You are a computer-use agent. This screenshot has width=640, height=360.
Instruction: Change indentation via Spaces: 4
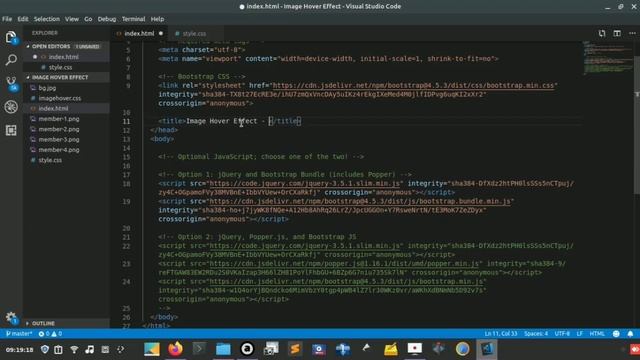pos(536,334)
